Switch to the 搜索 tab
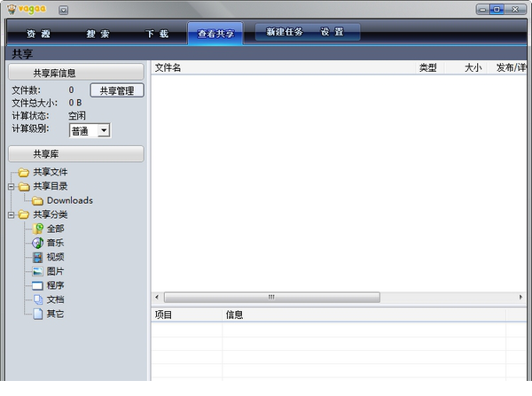The width and height of the screenshot is (532, 396). click(98, 34)
